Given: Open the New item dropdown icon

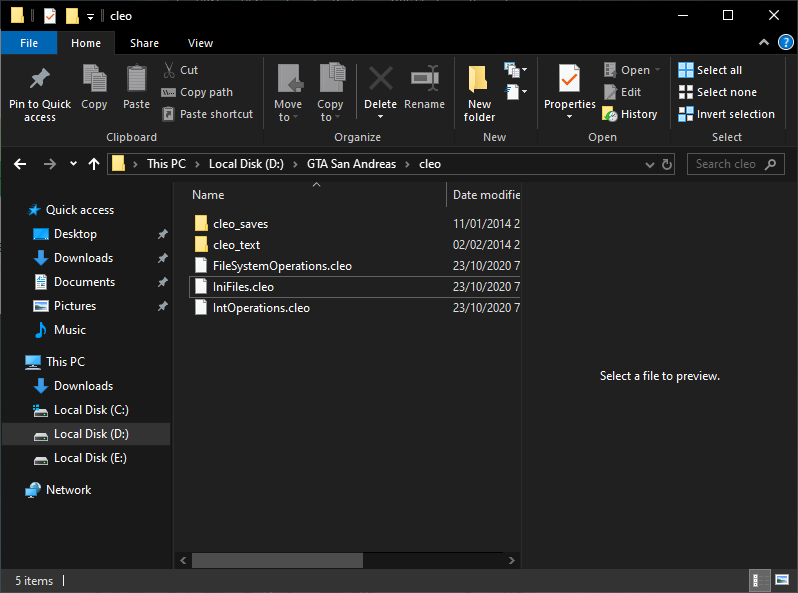Looking at the screenshot, I should click(515, 70).
